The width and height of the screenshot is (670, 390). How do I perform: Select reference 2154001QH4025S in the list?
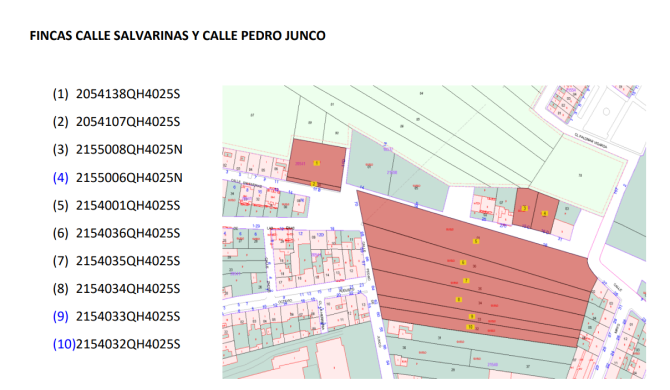(x=128, y=205)
